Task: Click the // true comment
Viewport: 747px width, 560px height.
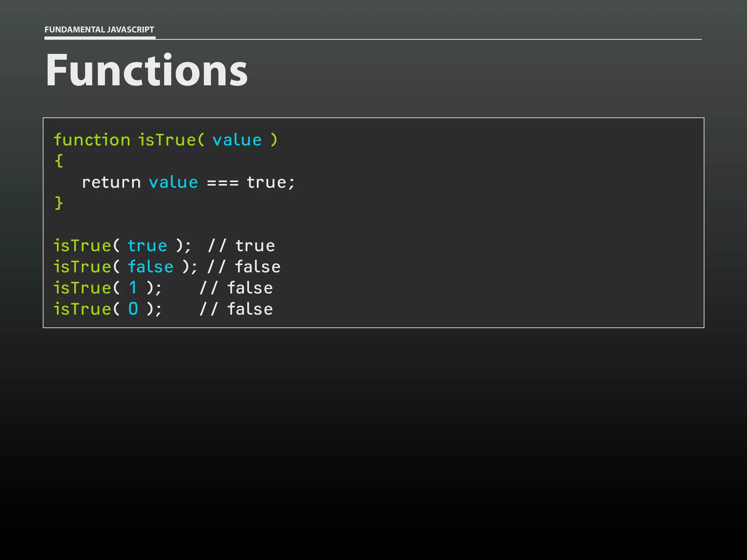Action: [241, 246]
